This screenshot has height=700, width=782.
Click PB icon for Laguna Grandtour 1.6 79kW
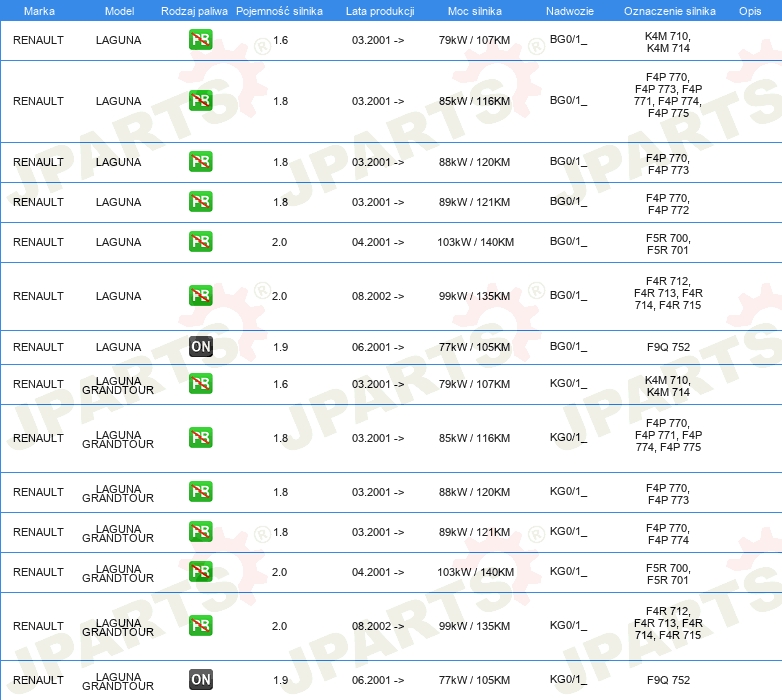tap(200, 384)
